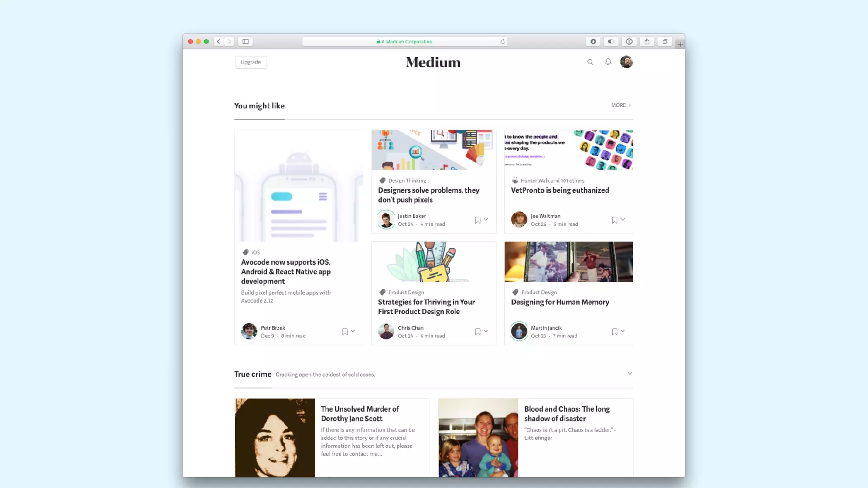Bookmark the Avocode iOS article

pyautogui.click(x=345, y=332)
